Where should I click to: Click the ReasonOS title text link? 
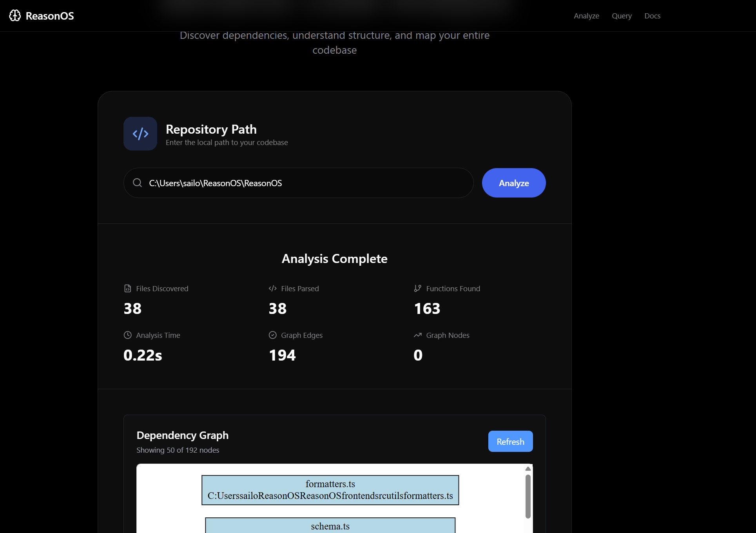(x=50, y=16)
